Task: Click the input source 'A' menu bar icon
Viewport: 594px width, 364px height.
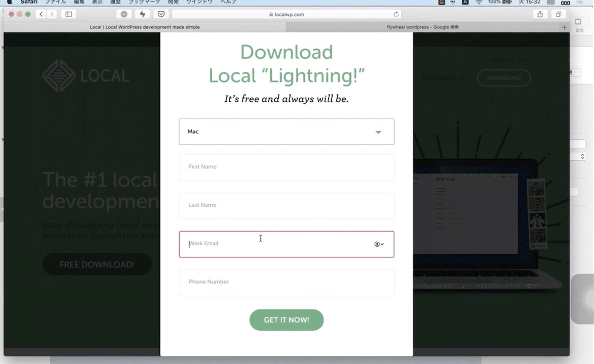Action: click(x=465, y=2)
